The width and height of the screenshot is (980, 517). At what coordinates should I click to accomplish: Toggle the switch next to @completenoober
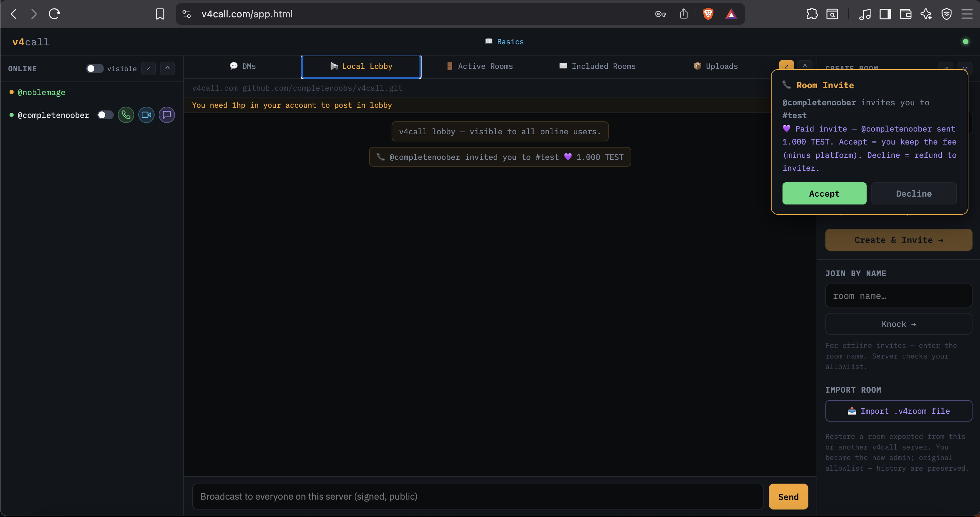pos(105,115)
